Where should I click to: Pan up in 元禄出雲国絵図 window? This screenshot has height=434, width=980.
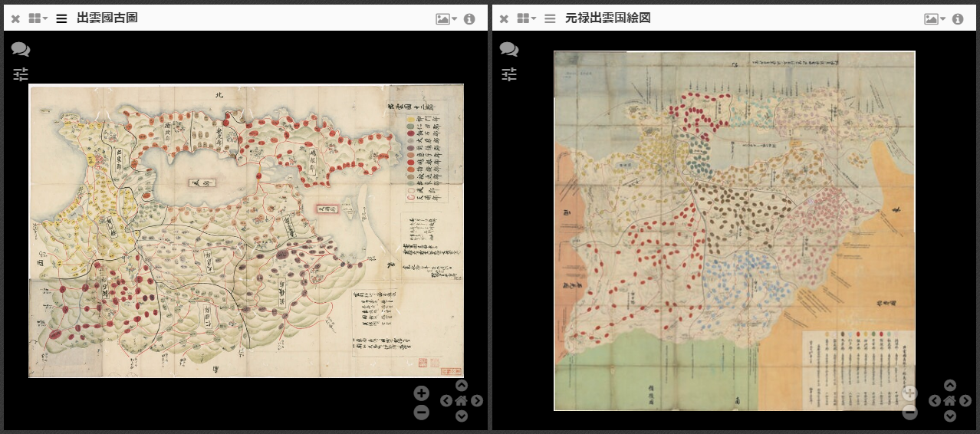[949, 386]
